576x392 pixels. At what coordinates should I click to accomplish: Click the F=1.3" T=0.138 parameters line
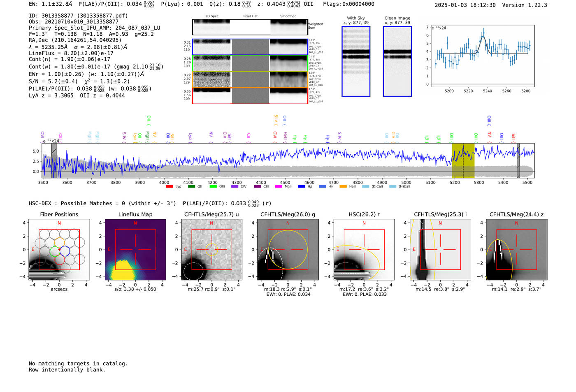[x=91, y=34]
